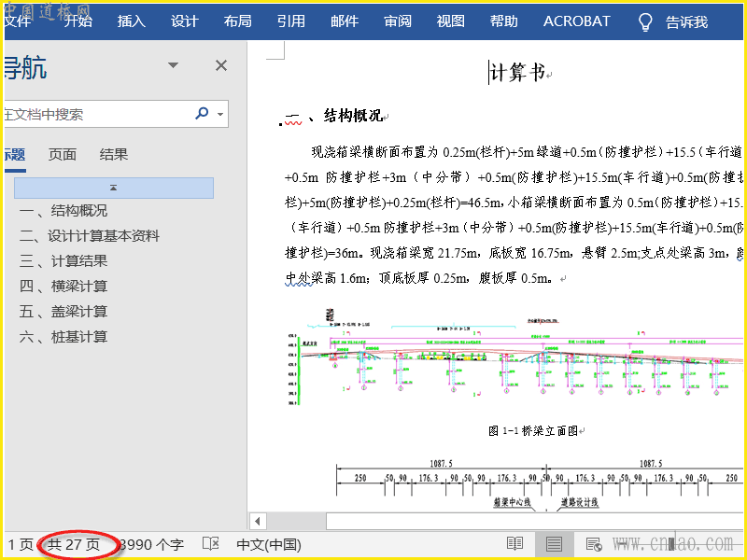Open the navigation pane options dropdown arrow
The image size is (747, 560).
174,65
